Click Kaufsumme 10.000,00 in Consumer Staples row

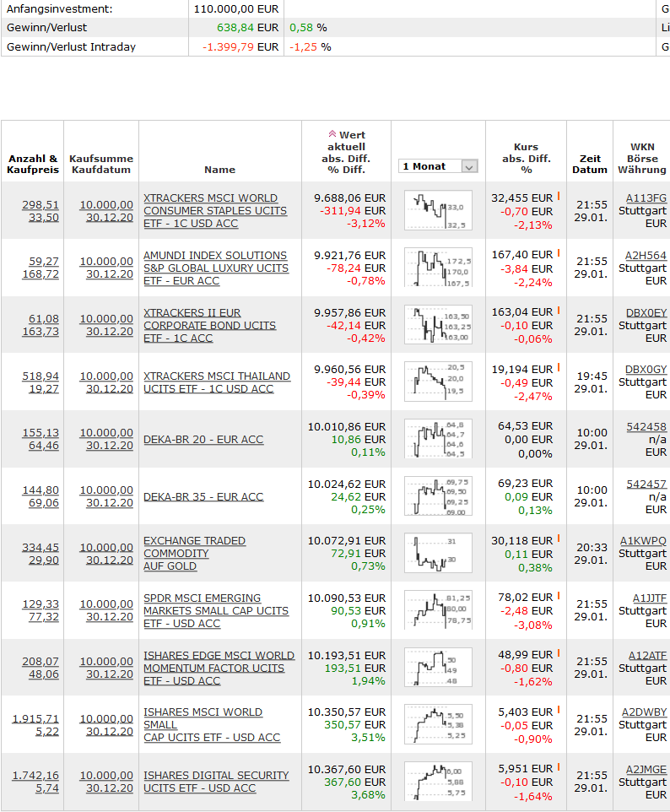[x=106, y=205]
